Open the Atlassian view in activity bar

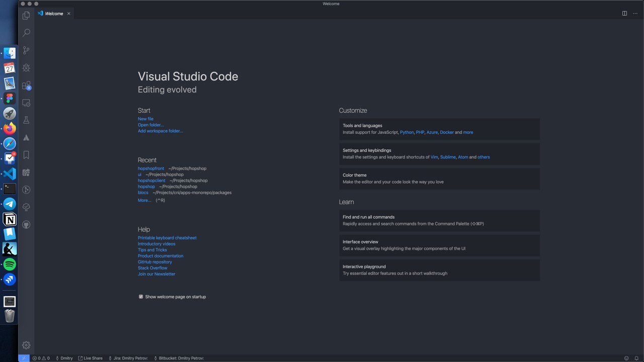point(26,138)
